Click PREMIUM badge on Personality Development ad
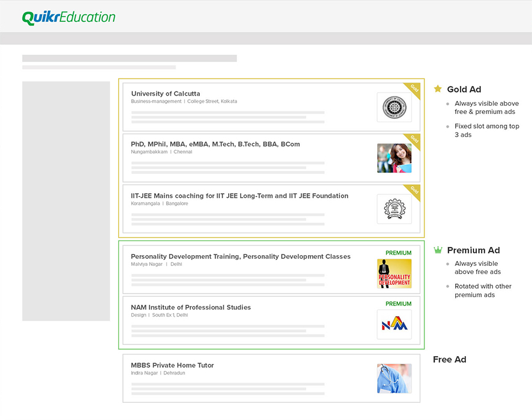Screen dimensions: 532x420 [398, 253]
